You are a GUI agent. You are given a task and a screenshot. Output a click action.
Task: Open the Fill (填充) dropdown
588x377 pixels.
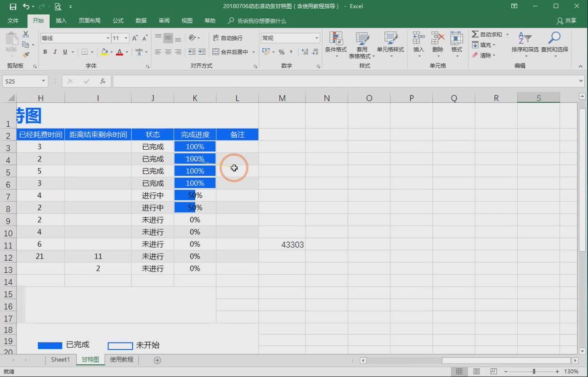coord(485,45)
